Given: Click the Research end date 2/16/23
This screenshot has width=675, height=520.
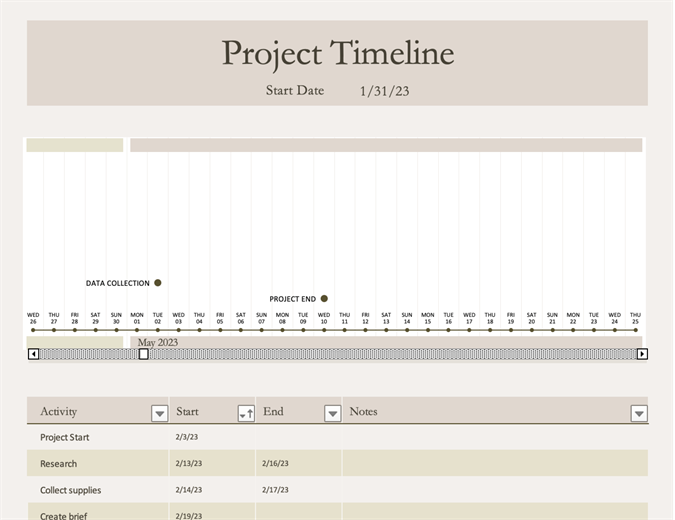Looking at the screenshot, I should pos(275,464).
